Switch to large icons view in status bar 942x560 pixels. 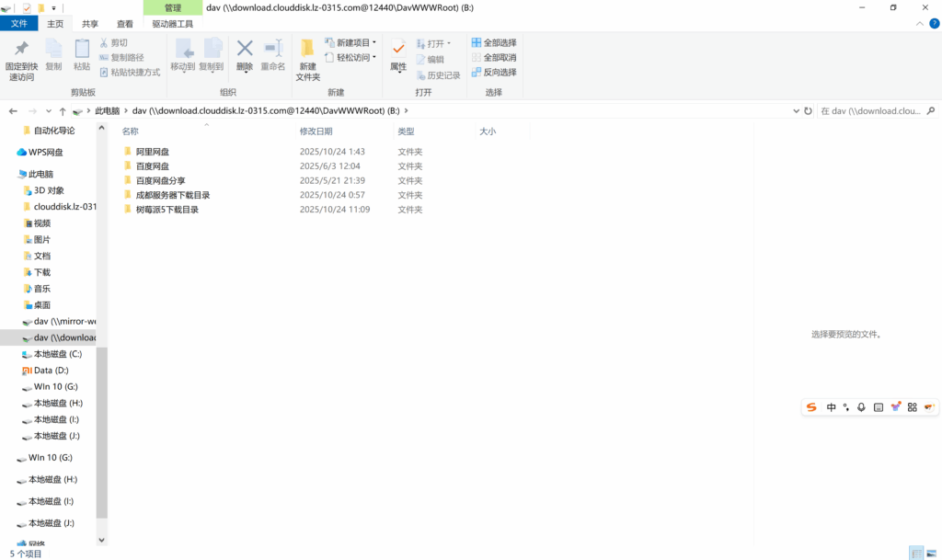pyautogui.click(x=933, y=553)
